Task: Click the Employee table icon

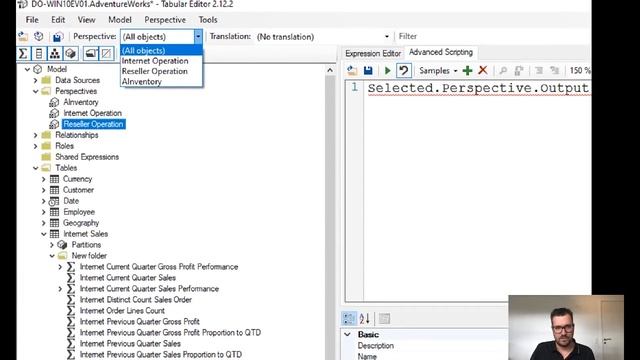Action: pyautogui.click(x=54, y=212)
